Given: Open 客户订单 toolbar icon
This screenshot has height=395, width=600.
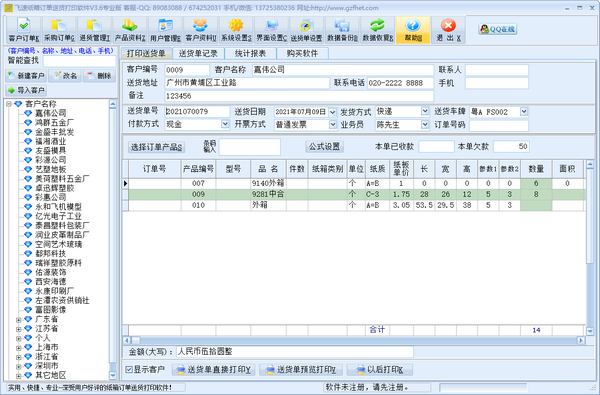Looking at the screenshot, I should pos(24,30).
